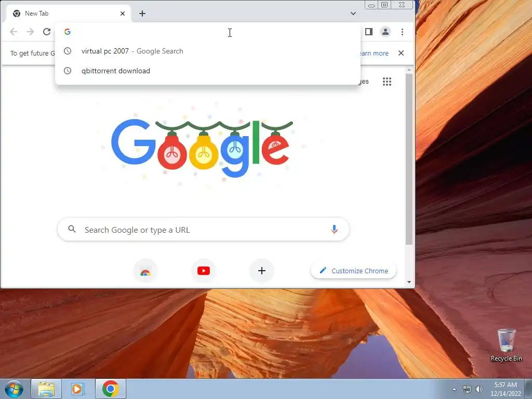
Task: Add a shortcut with the plus tile
Action: pyautogui.click(x=262, y=271)
